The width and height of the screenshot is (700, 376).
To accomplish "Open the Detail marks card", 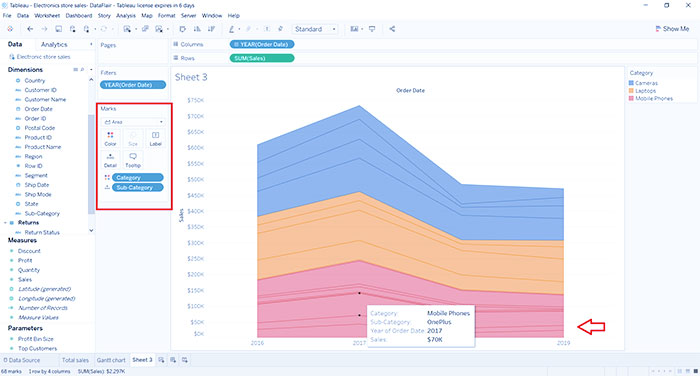I will tap(110, 159).
